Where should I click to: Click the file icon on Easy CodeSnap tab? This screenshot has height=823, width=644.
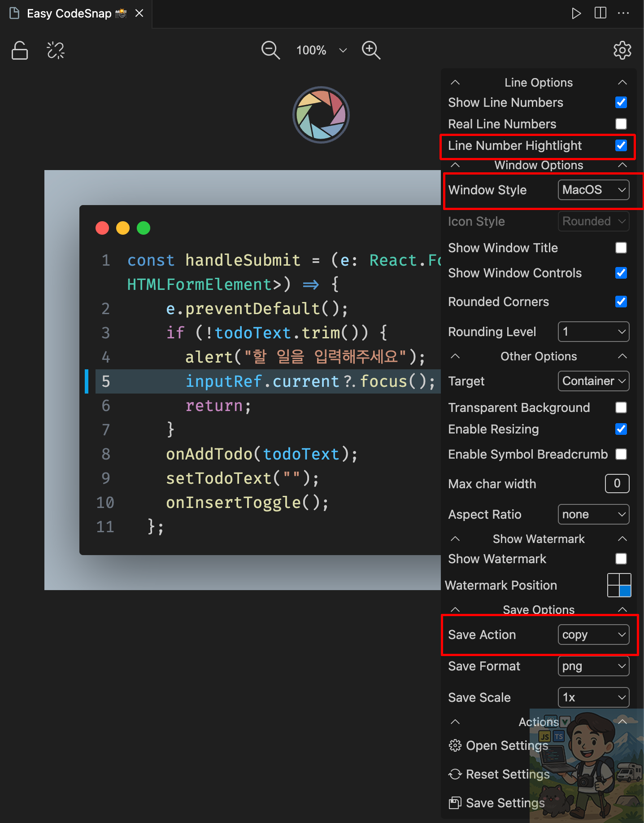coord(14,13)
